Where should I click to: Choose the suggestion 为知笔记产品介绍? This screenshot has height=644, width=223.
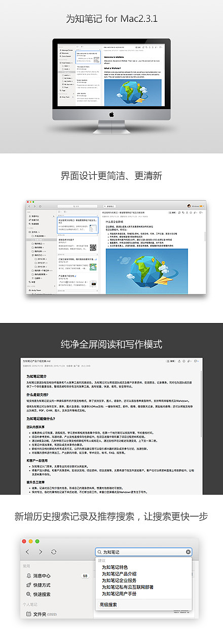pos(119,574)
